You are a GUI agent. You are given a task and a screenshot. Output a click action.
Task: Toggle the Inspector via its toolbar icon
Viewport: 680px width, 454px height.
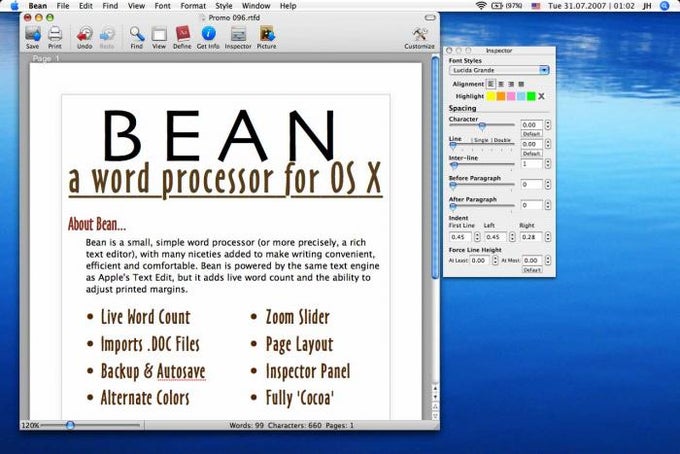tap(238, 34)
